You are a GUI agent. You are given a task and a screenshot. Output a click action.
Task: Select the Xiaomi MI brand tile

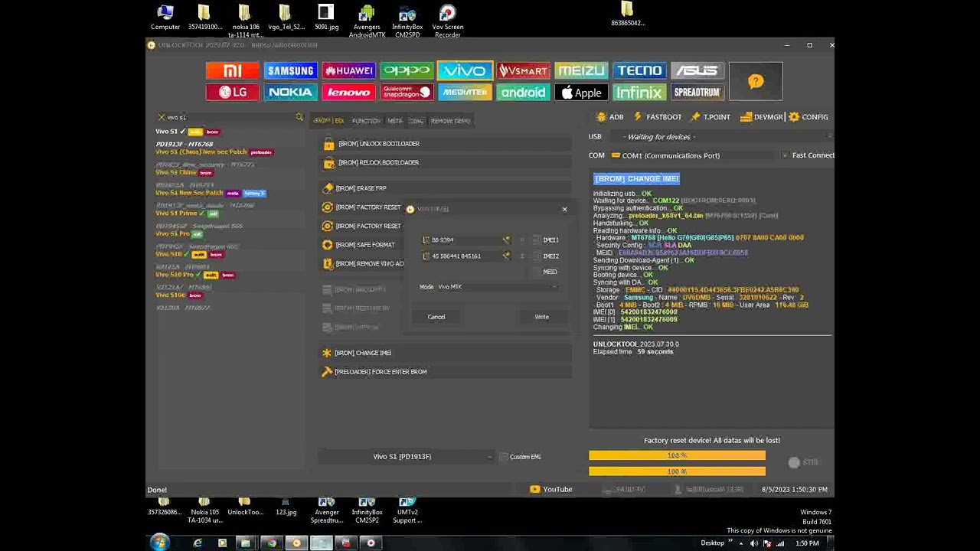tap(232, 70)
